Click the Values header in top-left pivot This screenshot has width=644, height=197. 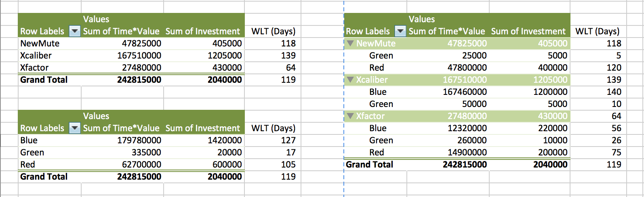pos(96,19)
